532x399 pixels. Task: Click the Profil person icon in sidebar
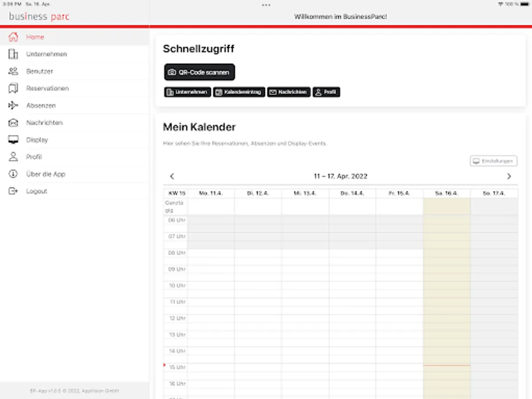(x=13, y=156)
